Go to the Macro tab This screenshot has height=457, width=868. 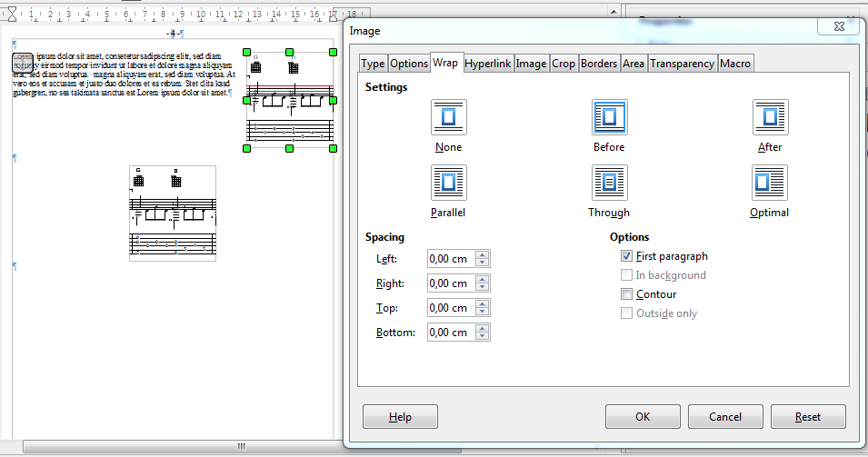[x=735, y=64]
